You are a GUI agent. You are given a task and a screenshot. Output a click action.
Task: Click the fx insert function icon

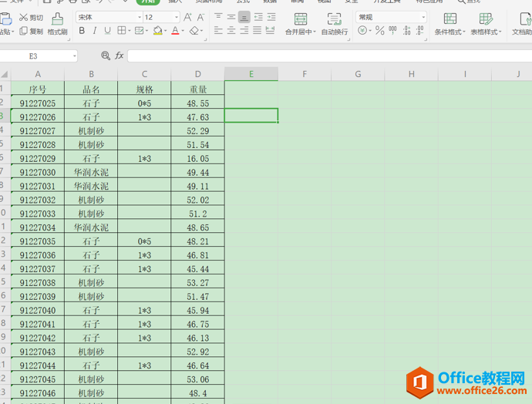(x=120, y=56)
